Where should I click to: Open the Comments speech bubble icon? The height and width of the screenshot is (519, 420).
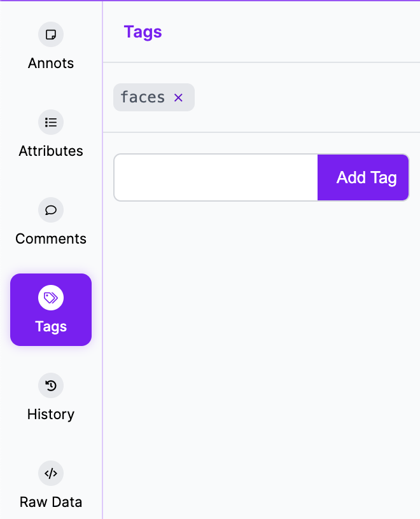(x=51, y=210)
